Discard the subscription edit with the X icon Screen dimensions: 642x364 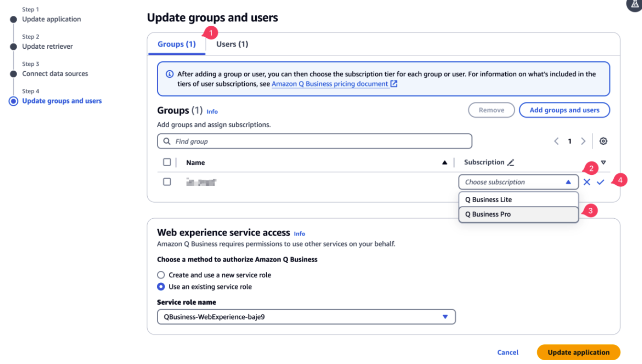[587, 182]
